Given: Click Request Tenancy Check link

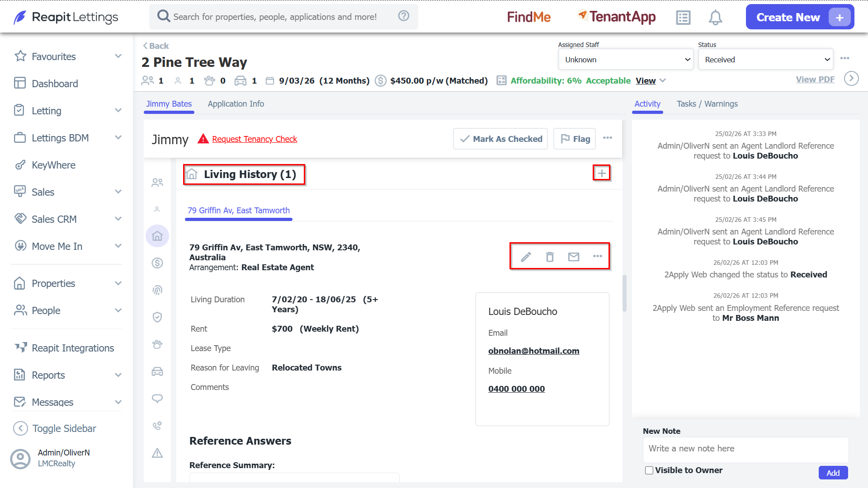Looking at the screenshot, I should coord(255,139).
